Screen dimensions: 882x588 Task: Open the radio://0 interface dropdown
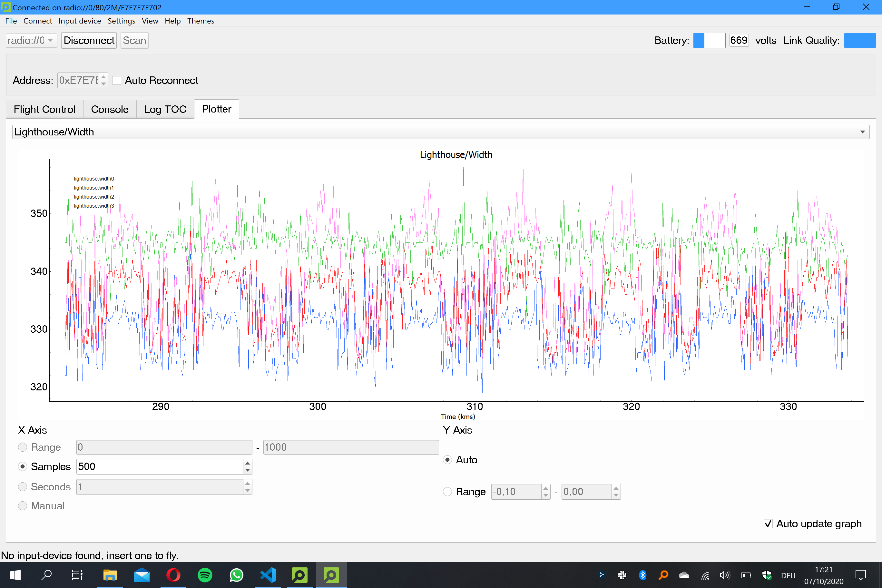tap(31, 41)
